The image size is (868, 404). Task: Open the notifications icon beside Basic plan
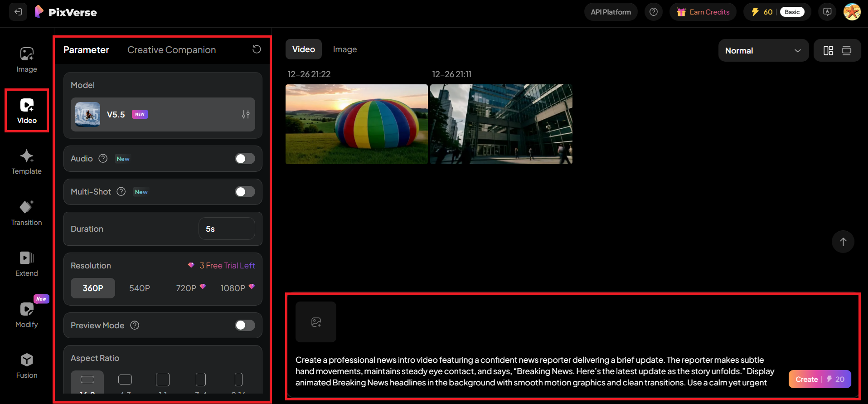click(827, 12)
